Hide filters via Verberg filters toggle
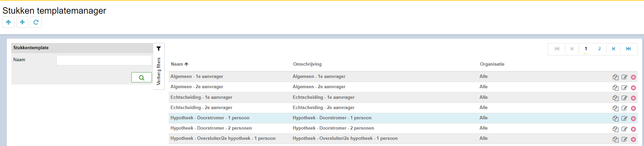The image size is (644, 146). [x=159, y=71]
